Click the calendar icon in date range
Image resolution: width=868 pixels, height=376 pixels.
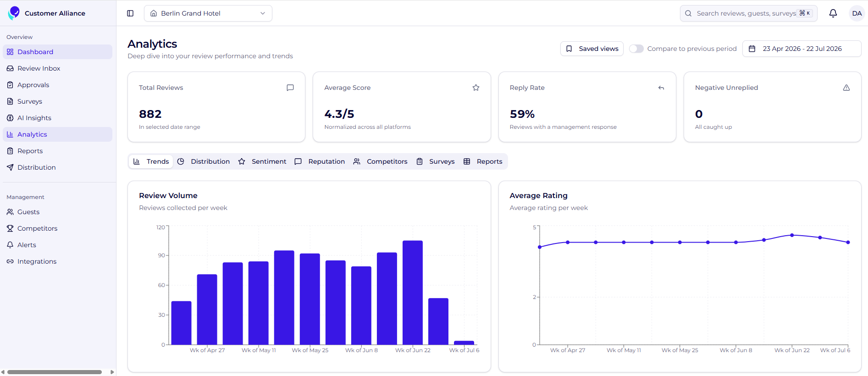pos(752,49)
